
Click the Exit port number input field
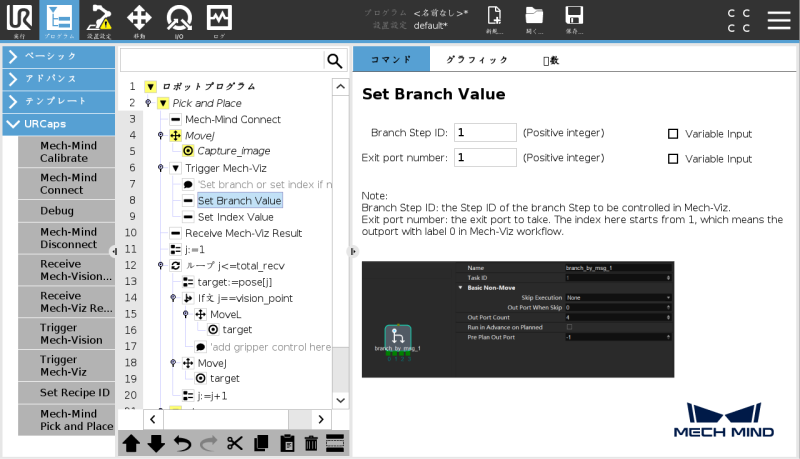[485, 158]
